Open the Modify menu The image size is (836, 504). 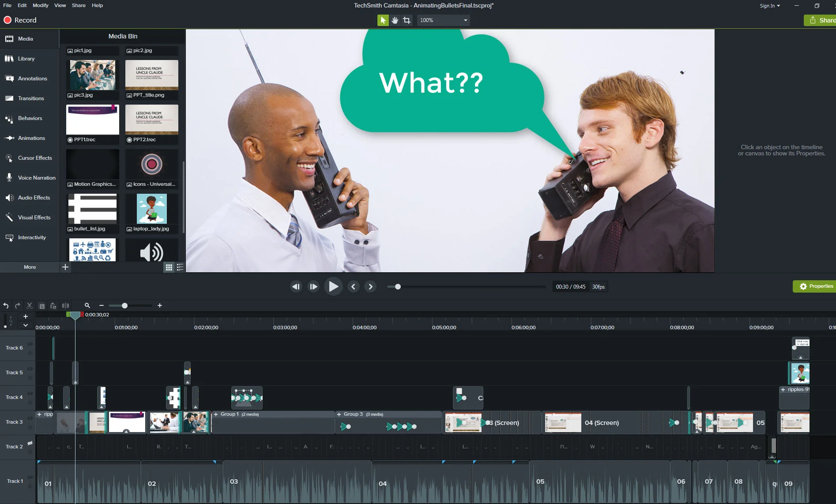(x=41, y=5)
